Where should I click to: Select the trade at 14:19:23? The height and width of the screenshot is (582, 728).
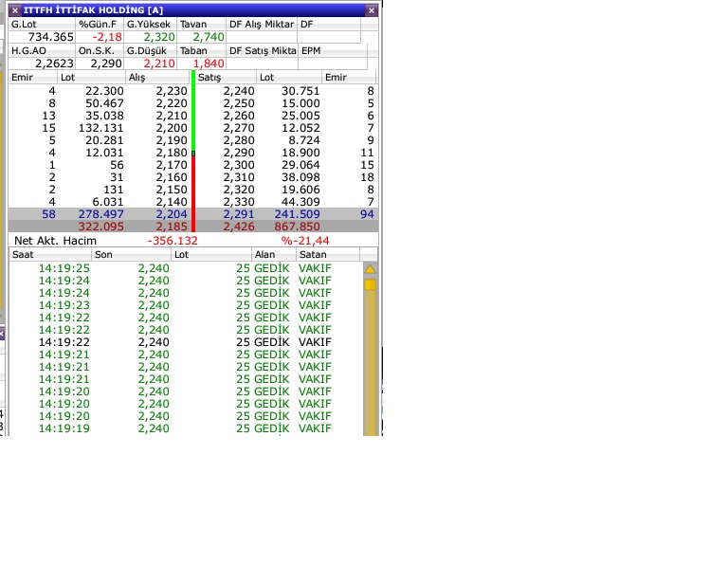186,305
